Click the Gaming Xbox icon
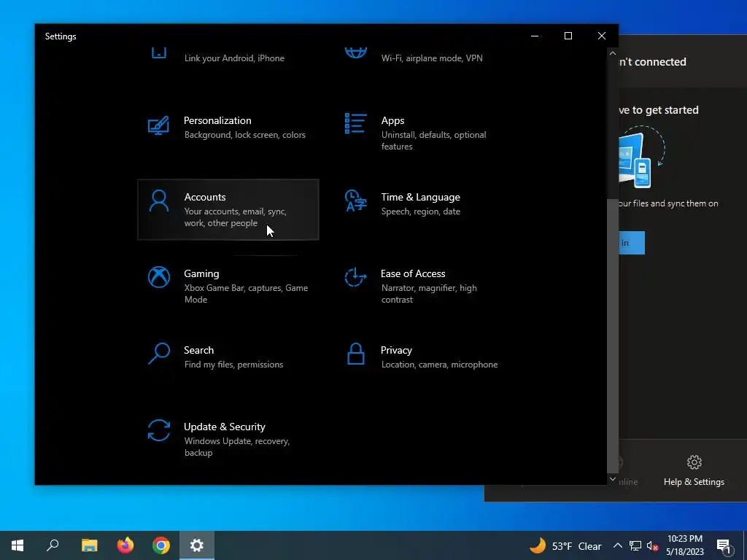Image resolution: width=747 pixels, height=560 pixels. click(x=158, y=277)
